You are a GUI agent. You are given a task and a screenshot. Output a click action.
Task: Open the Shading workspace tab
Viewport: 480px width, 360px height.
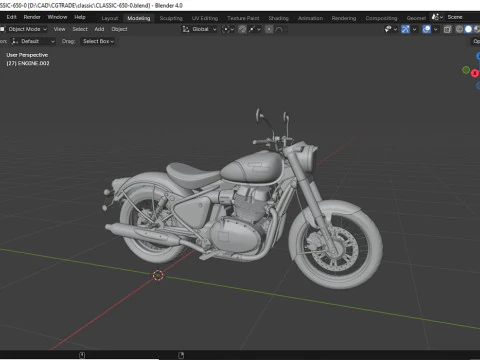[x=278, y=18]
